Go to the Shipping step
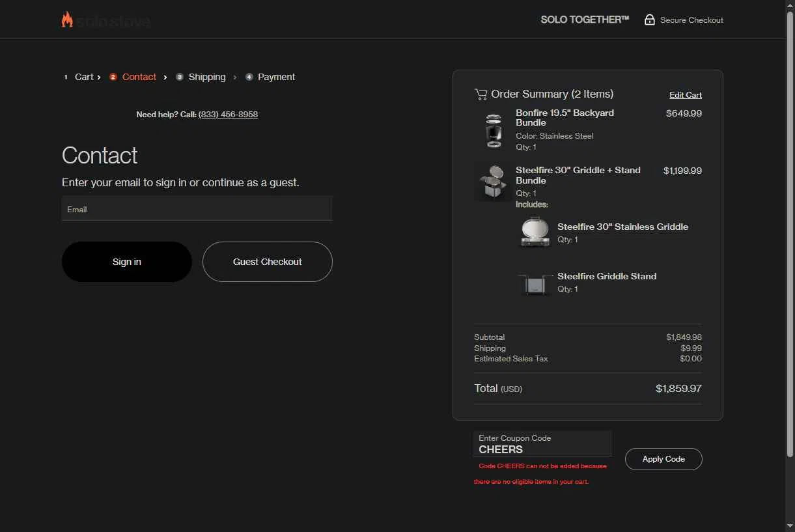 click(x=207, y=77)
